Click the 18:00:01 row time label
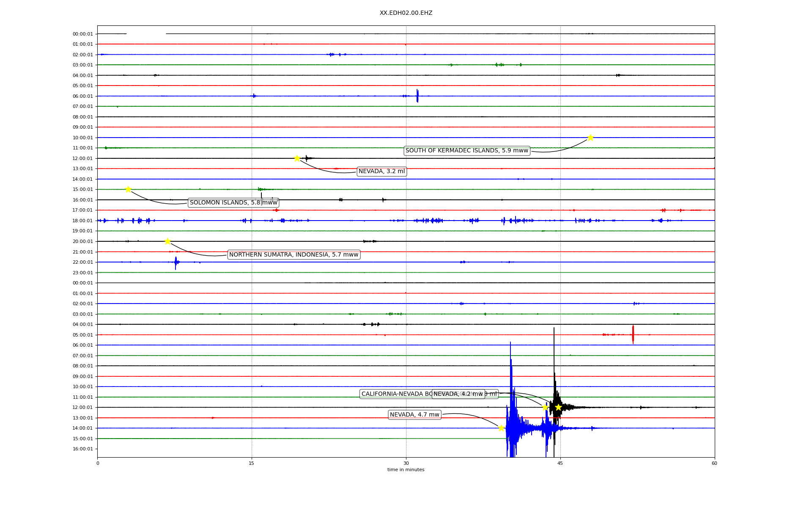The width and height of the screenshot is (812, 508). coord(82,221)
